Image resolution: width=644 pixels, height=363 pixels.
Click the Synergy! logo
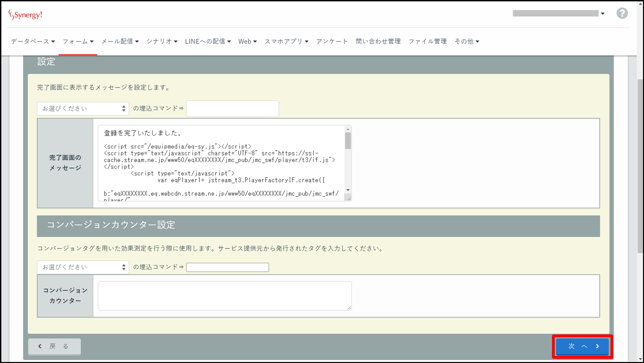point(26,15)
